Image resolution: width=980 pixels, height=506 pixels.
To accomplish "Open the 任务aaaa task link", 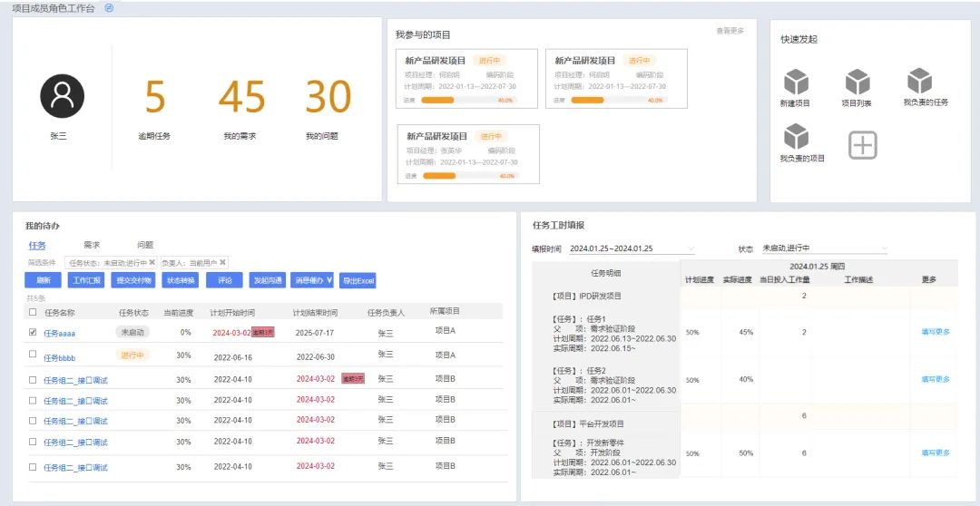I will [59, 334].
